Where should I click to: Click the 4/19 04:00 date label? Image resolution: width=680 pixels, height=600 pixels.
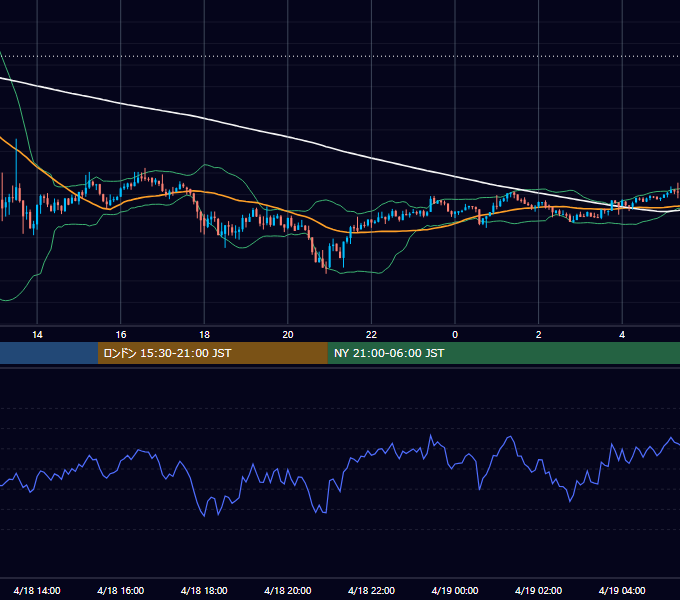click(x=622, y=590)
